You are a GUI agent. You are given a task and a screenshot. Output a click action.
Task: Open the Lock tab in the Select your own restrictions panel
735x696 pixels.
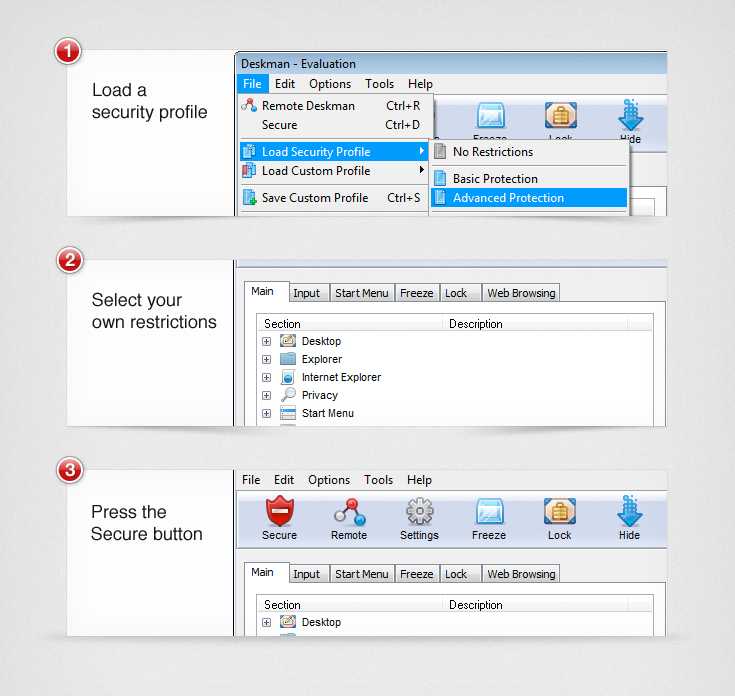459,293
